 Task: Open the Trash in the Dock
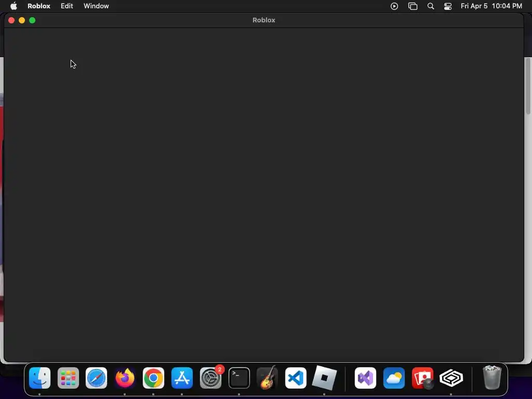click(x=492, y=378)
